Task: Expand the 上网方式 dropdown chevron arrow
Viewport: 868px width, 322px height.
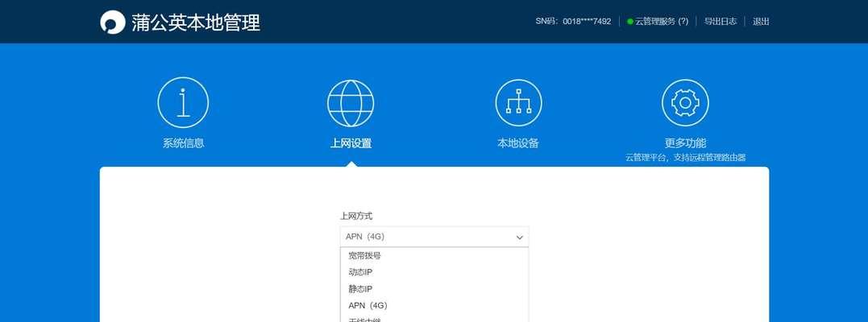Action: (x=520, y=237)
